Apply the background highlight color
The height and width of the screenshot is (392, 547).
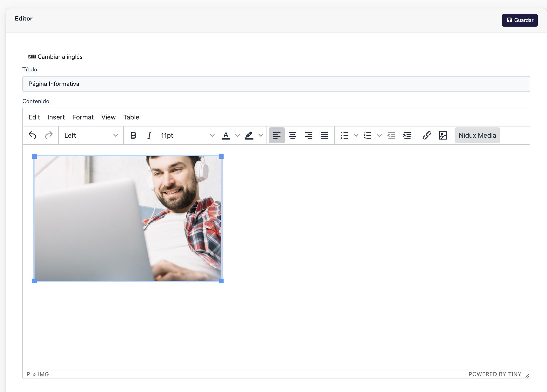249,135
